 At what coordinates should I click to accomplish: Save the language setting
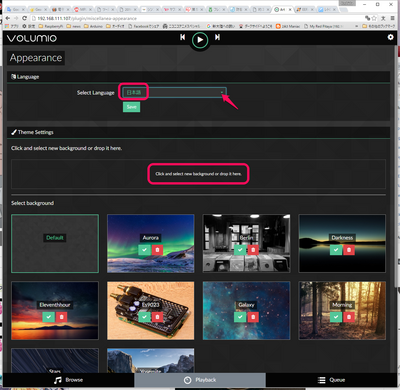(x=131, y=107)
